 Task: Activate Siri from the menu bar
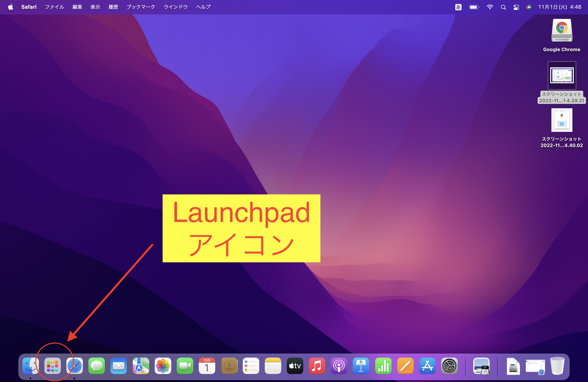pos(529,7)
